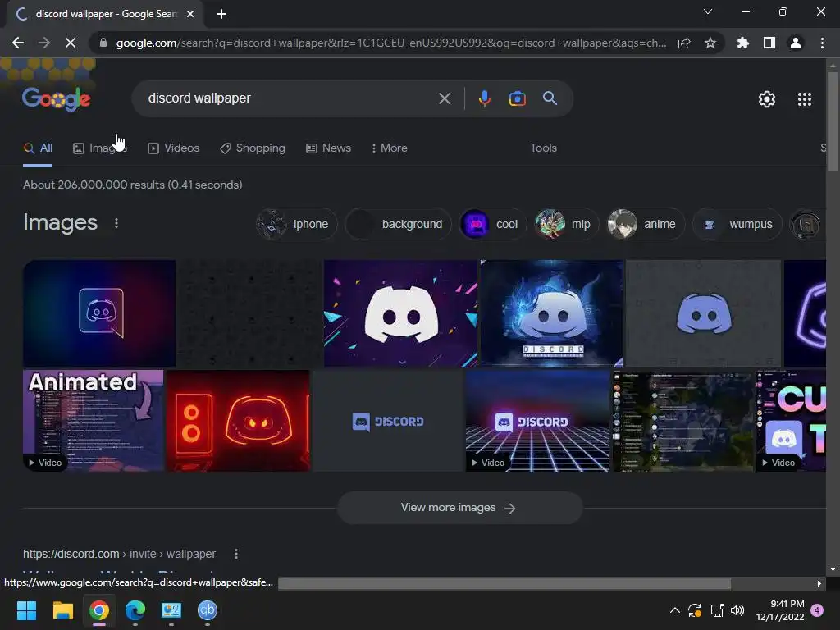Image resolution: width=840 pixels, height=630 pixels.
Task: Start voice search with the microphone
Action: click(x=484, y=98)
